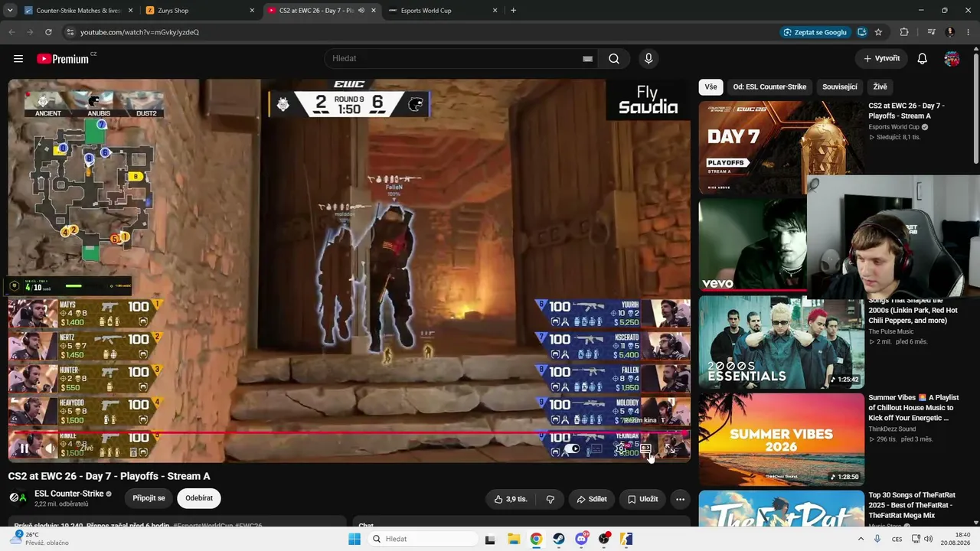Install app icon in address bar
This screenshot has height=551, width=980.
coord(862,32)
